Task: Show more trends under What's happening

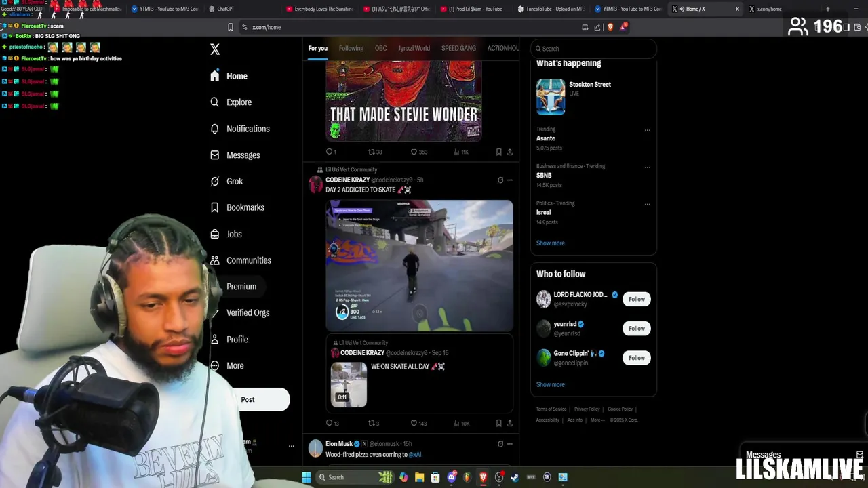Action: [x=551, y=243]
